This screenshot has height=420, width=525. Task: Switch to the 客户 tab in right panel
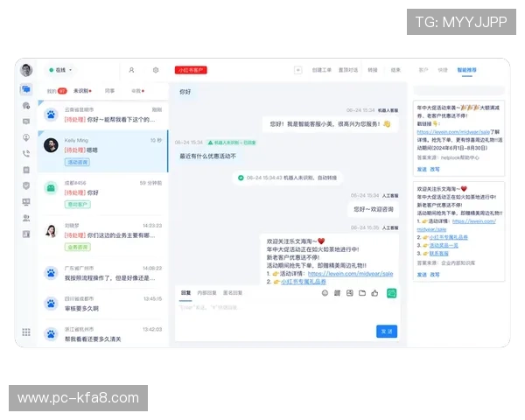tap(423, 70)
